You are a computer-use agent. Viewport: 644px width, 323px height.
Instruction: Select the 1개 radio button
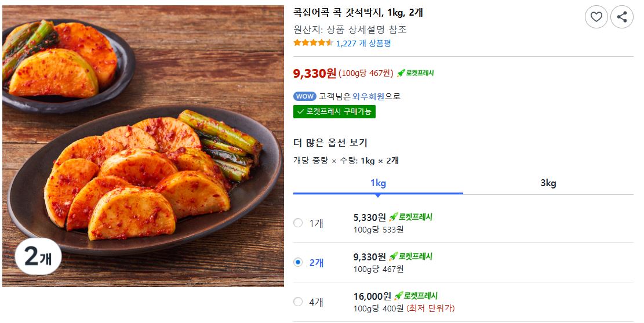[298, 223]
